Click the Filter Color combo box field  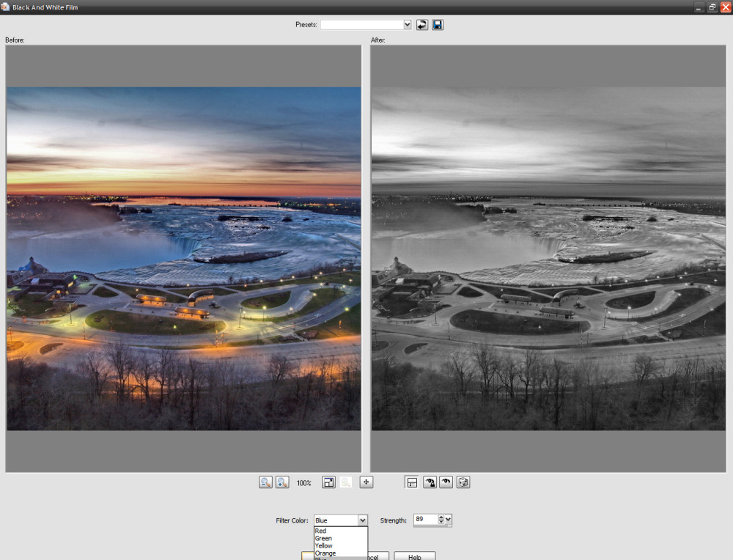coord(340,520)
